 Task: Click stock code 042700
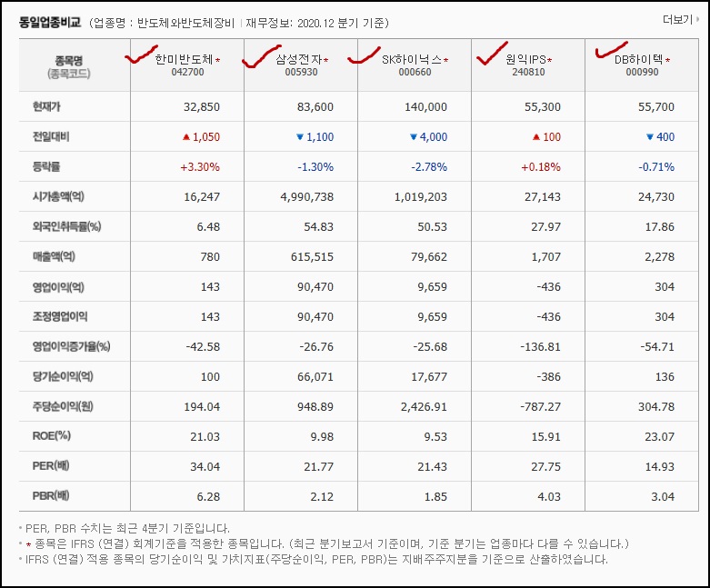coord(187,72)
